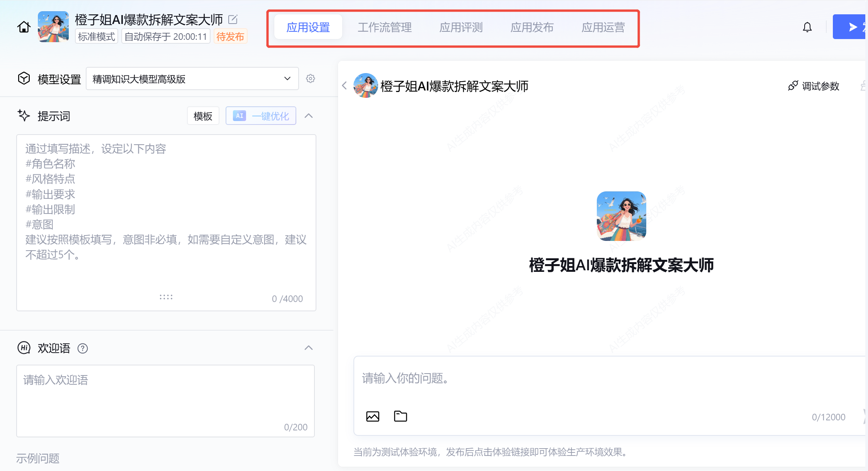868x471 pixels.
Task: Open debug parameters (调试参数)
Action: [814, 86]
